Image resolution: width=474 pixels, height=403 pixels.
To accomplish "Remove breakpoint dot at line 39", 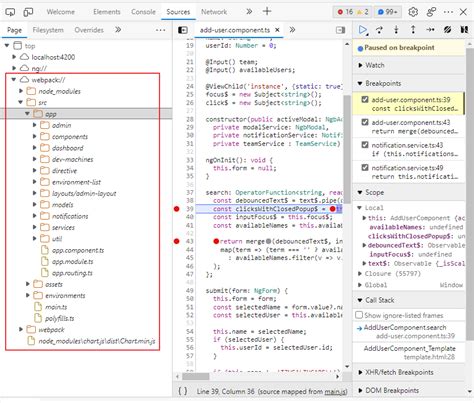I will click(177, 209).
